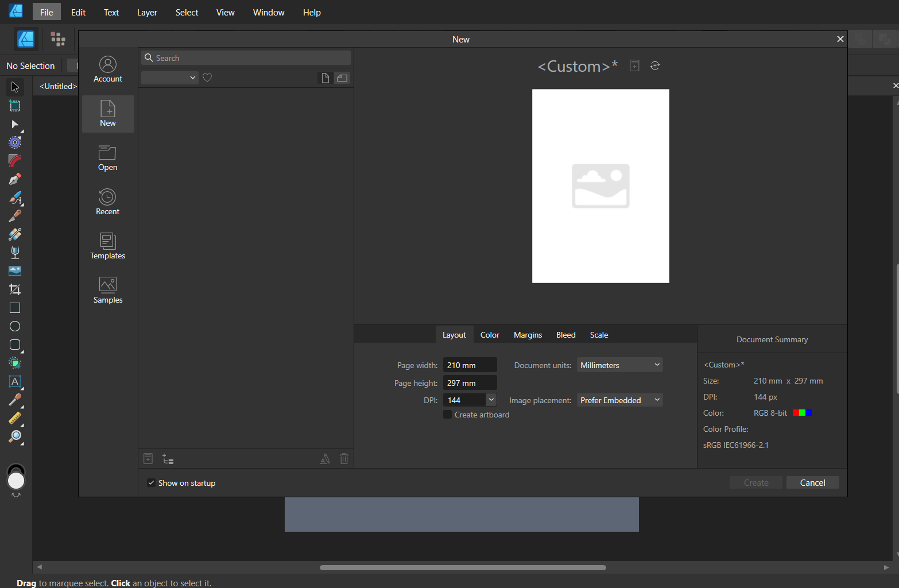Screen dimensions: 899x588
Task: Expand the preset category dropdown
Action: coord(170,78)
